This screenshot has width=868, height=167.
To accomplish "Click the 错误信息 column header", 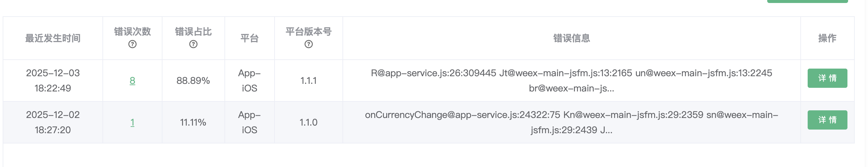I will pos(572,38).
